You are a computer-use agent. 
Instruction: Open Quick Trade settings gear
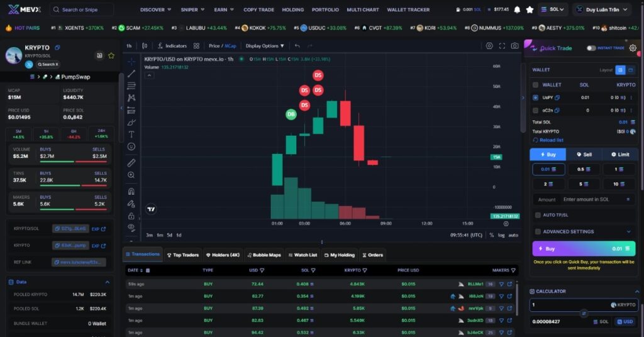633,48
